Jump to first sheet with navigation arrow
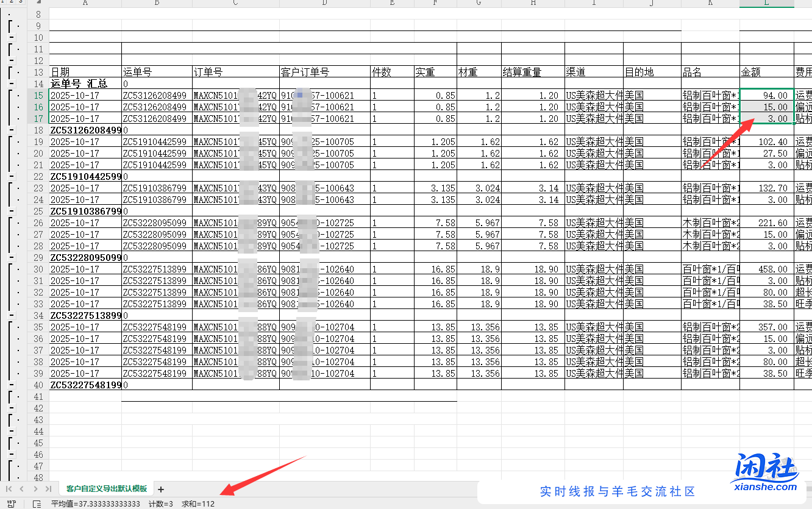 pos(9,489)
